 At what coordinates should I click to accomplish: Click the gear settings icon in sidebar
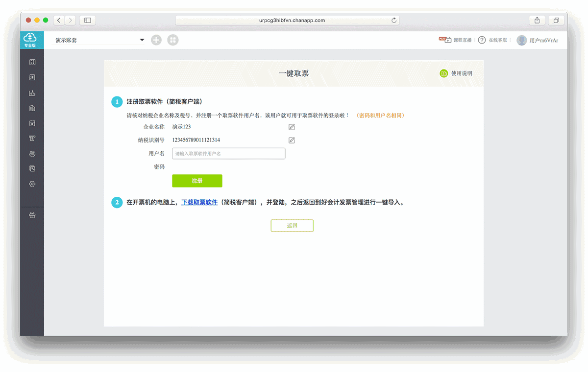pyautogui.click(x=32, y=184)
